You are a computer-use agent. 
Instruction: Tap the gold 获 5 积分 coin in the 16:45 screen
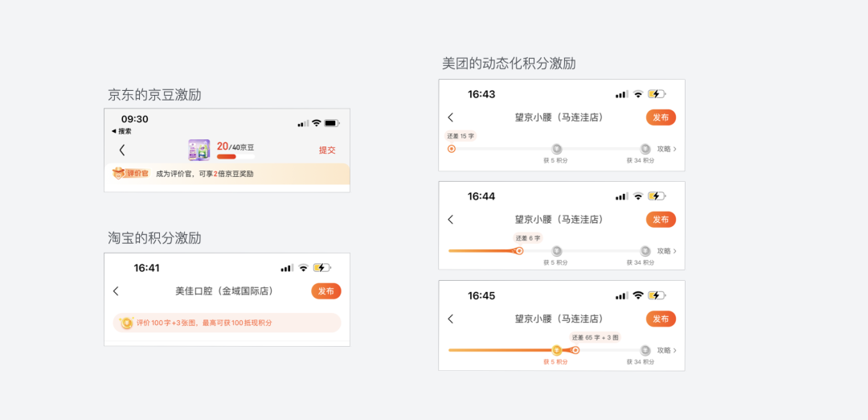557,350
